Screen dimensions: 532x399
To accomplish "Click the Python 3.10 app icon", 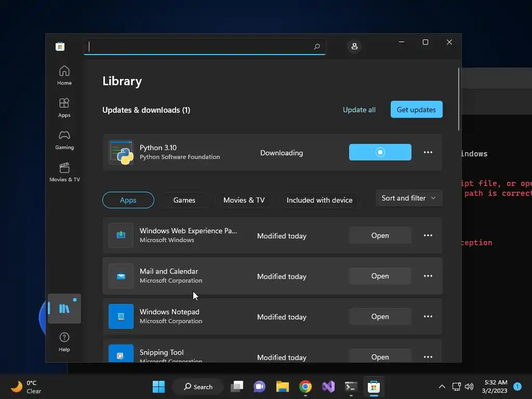I will pos(121,153).
